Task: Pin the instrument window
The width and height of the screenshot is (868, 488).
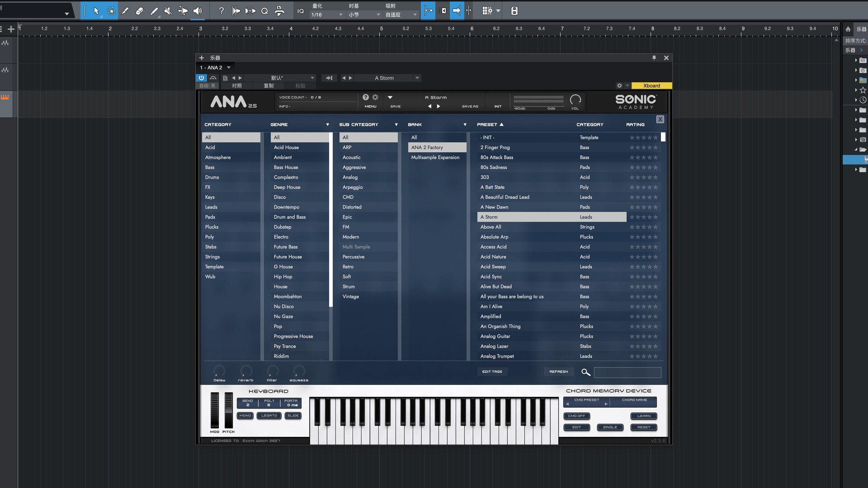Action: [x=654, y=58]
